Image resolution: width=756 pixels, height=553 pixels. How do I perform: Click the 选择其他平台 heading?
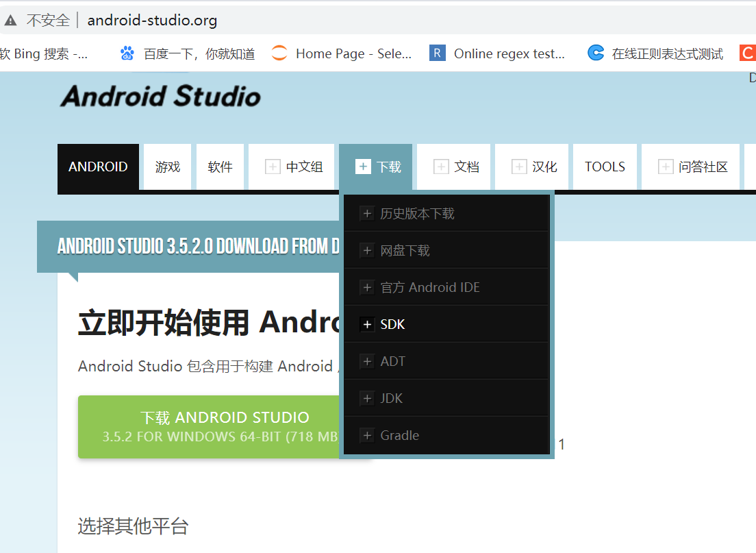[x=133, y=526]
